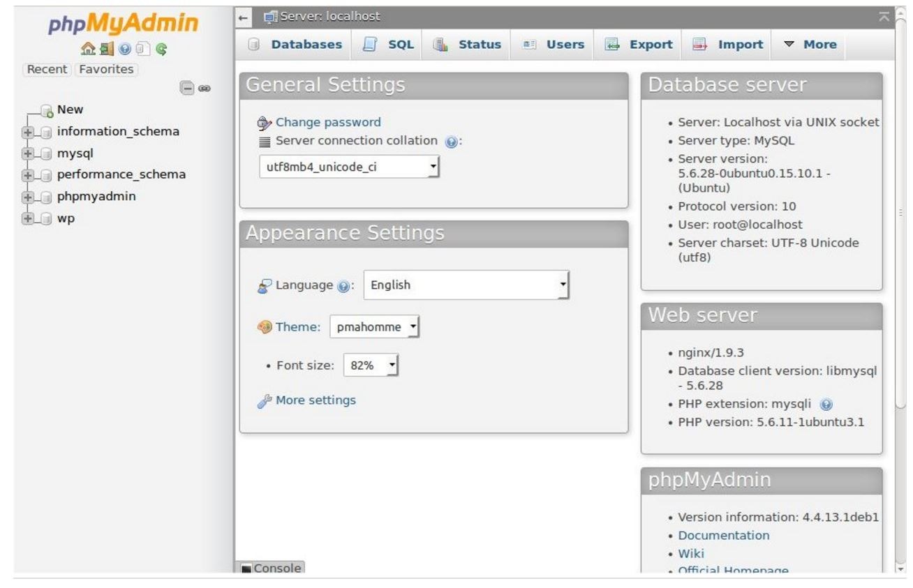Click the Change password link
This screenshot has width=913, height=588.
329,123
